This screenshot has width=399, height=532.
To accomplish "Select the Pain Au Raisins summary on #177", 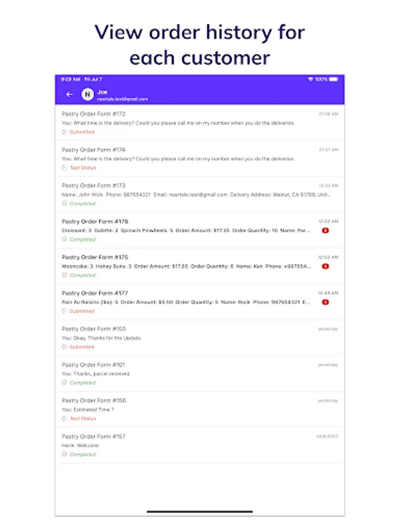I will [186, 302].
